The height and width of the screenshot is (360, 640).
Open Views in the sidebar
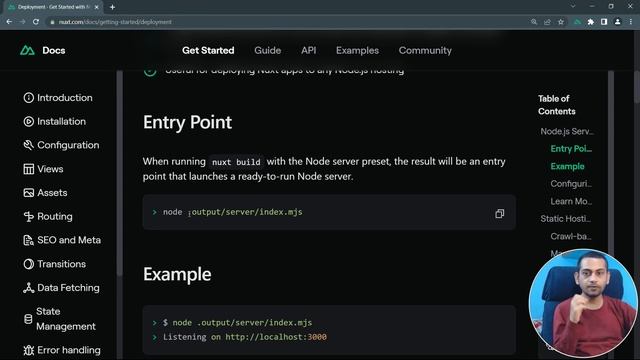[x=50, y=169]
